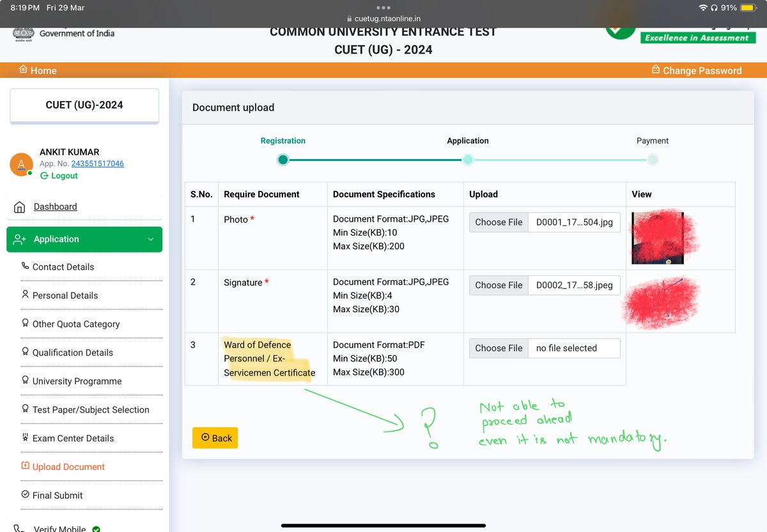This screenshot has width=767, height=532.
Task: Click Choose File for Ex-Servicemen Certificate
Action: [499, 348]
